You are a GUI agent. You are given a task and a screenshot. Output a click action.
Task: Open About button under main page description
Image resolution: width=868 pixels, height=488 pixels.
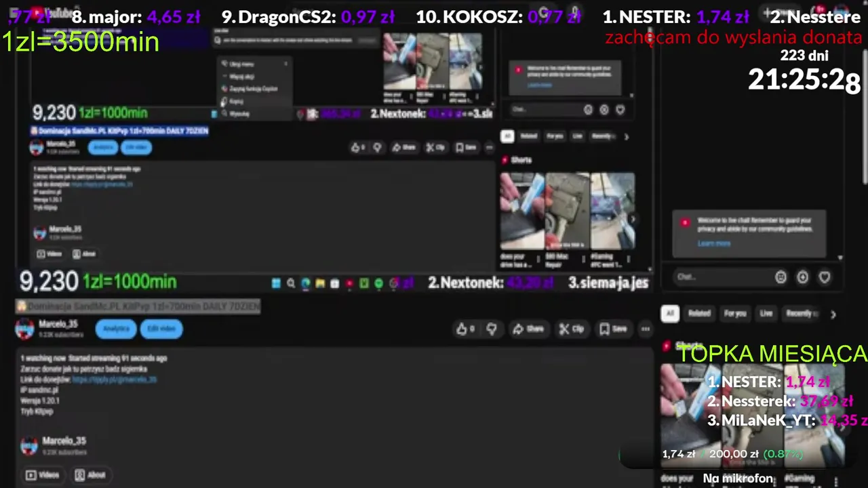pyautogui.click(x=90, y=474)
